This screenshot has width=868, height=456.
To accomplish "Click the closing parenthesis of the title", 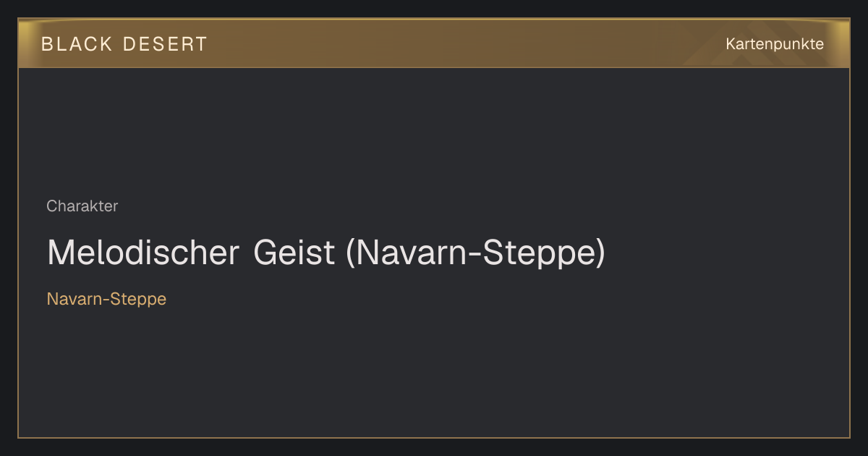I will click(x=600, y=254).
